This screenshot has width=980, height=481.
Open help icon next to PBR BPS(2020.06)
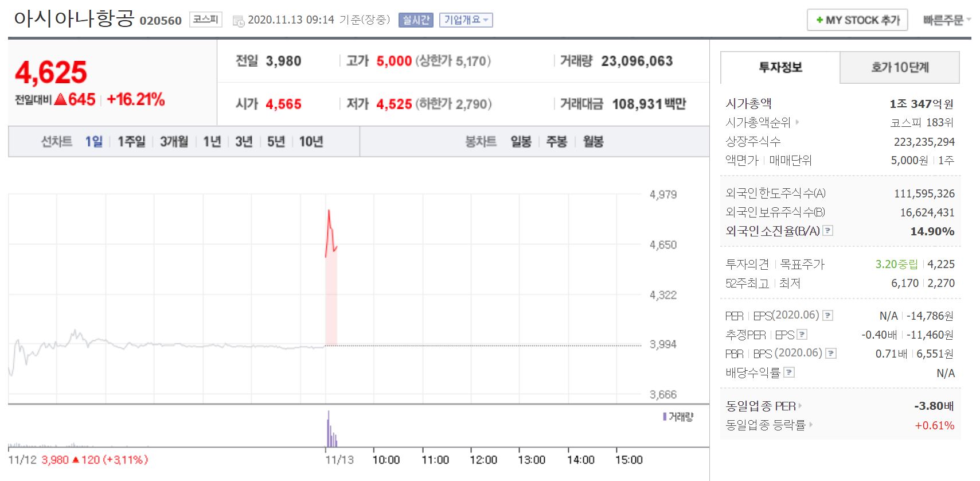[830, 353]
